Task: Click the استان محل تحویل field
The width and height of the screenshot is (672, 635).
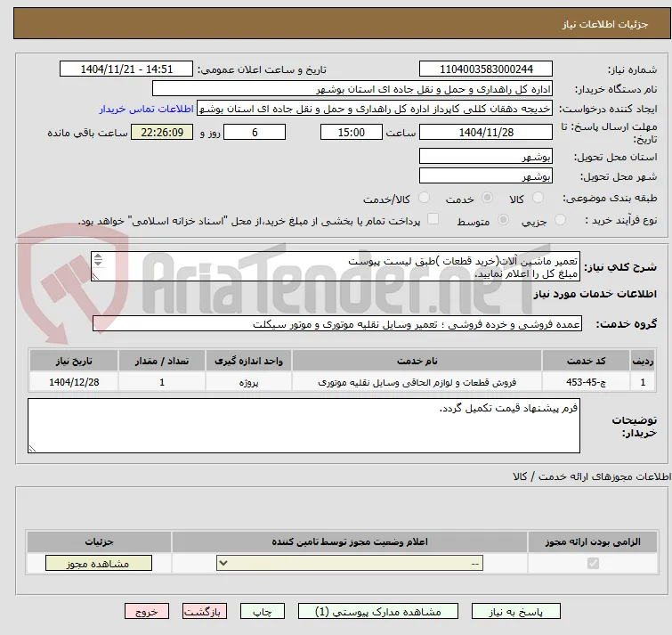Action: (x=486, y=157)
